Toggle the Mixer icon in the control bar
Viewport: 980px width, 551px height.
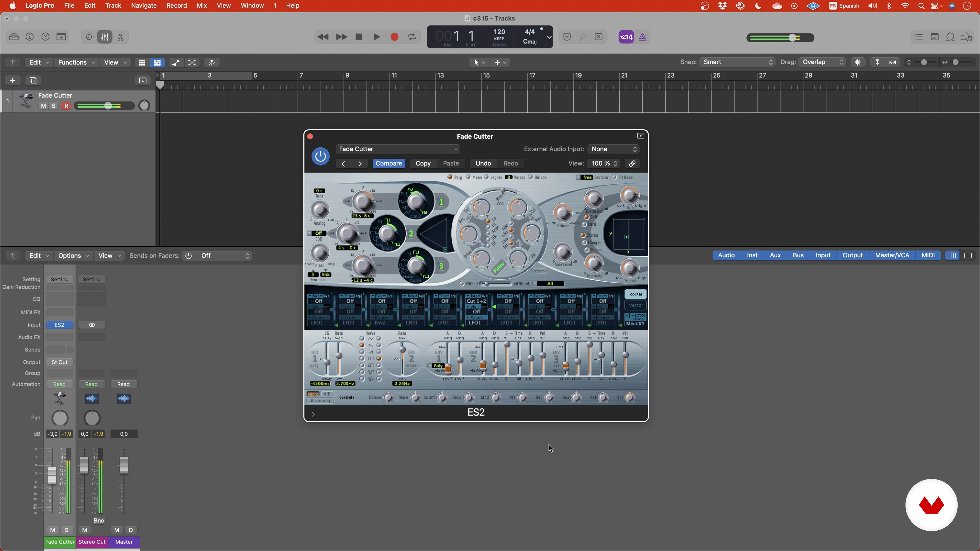point(105,37)
